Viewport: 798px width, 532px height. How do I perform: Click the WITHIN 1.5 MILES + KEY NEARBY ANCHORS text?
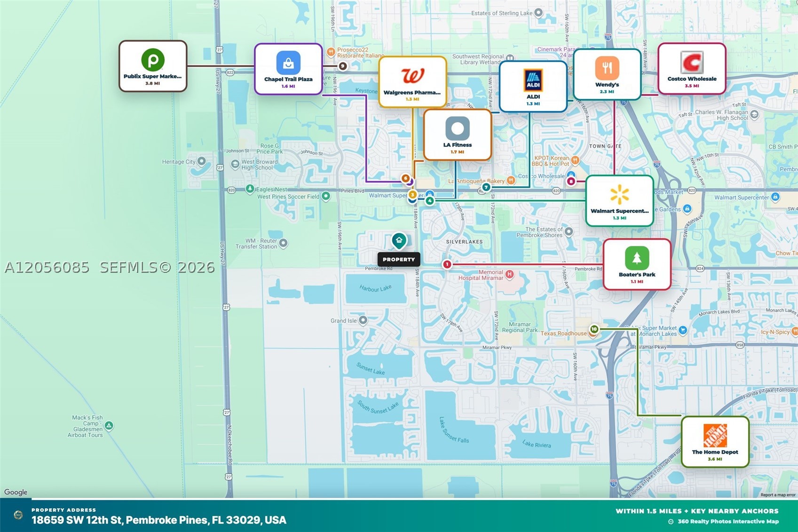coord(697,511)
